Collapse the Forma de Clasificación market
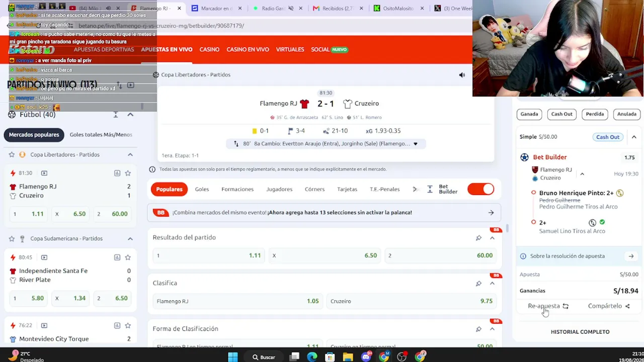Viewport: 644px width, 362px height. 492,329
